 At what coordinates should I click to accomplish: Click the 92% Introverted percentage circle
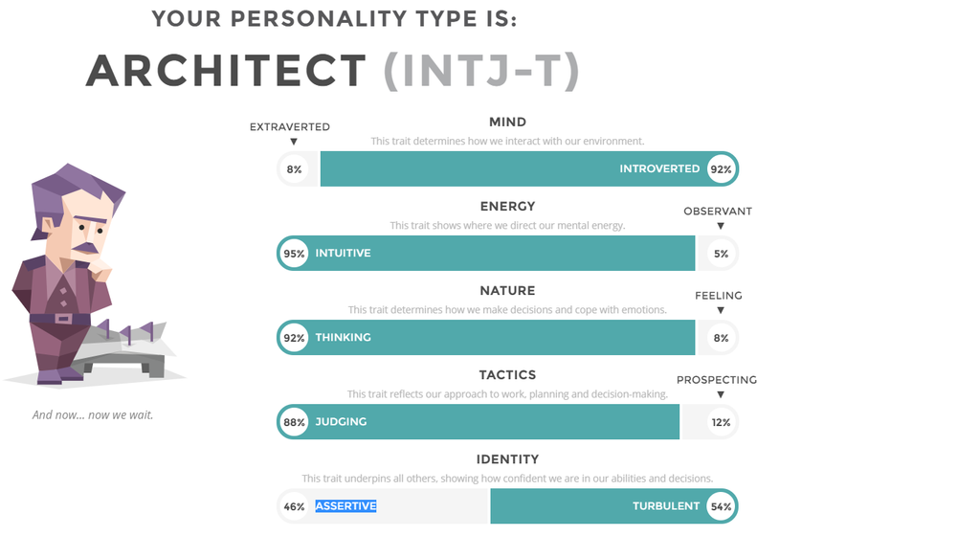pyautogui.click(x=721, y=169)
